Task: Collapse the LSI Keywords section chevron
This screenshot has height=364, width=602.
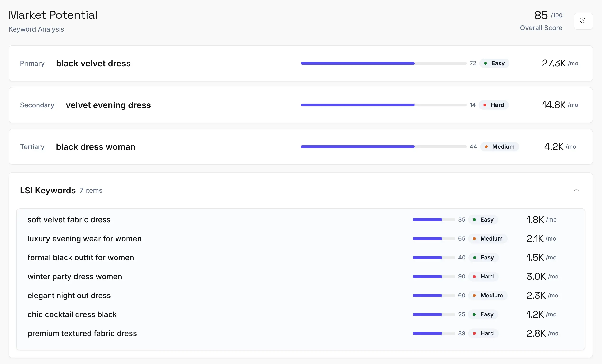Action: (576, 190)
